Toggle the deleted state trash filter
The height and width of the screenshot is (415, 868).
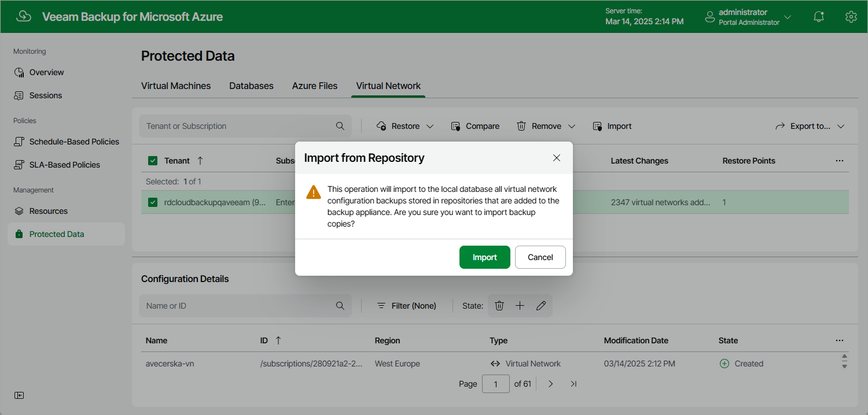point(499,306)
